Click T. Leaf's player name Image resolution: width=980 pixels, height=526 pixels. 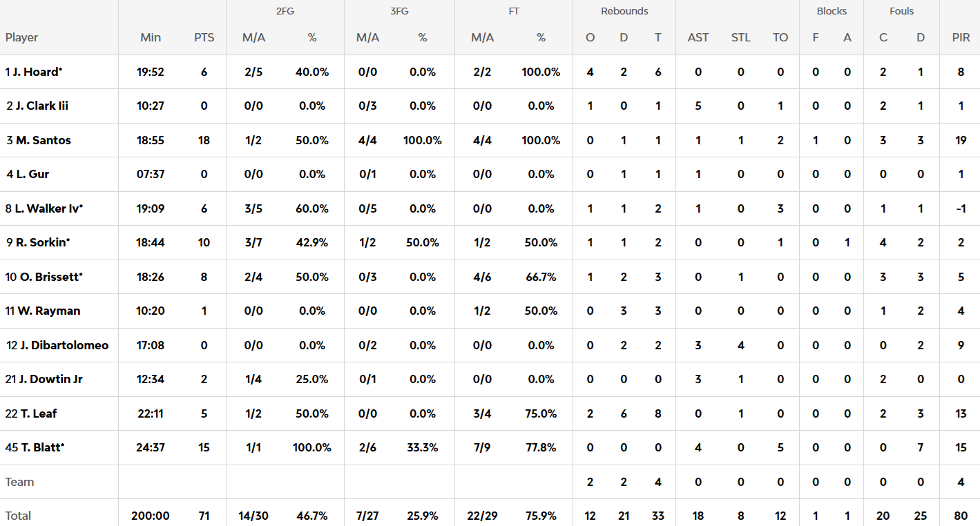[x=38, y=413]
